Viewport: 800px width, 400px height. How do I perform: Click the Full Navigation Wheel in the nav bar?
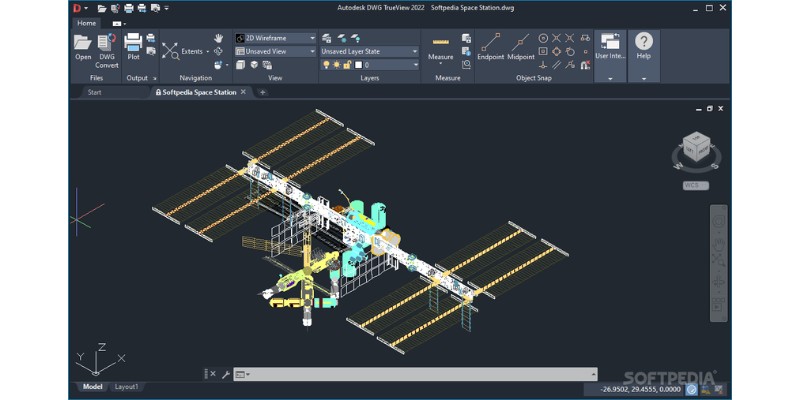point(719,221)
